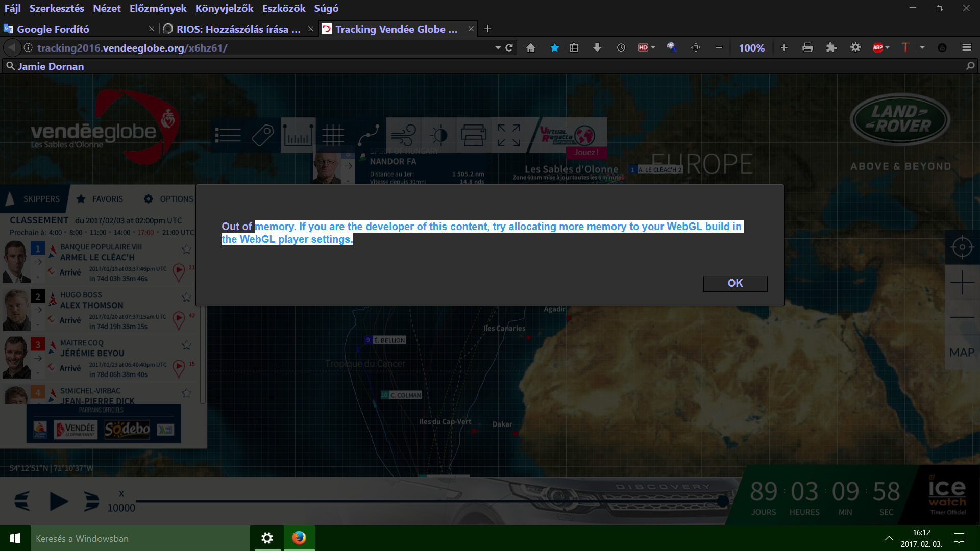This screenshot has height=551, width=980.
Task: Open the Adblock Plus dropdown arrow
Action: click(888, 47)
